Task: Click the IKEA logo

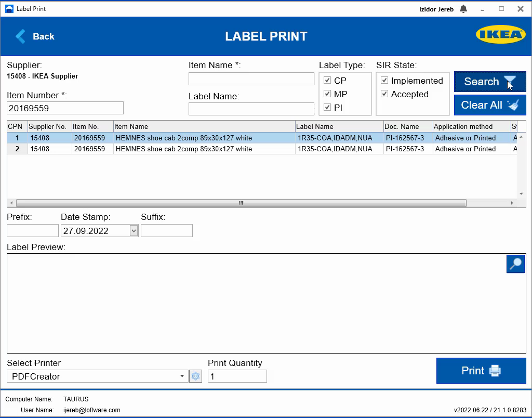Action: point(500,34)
